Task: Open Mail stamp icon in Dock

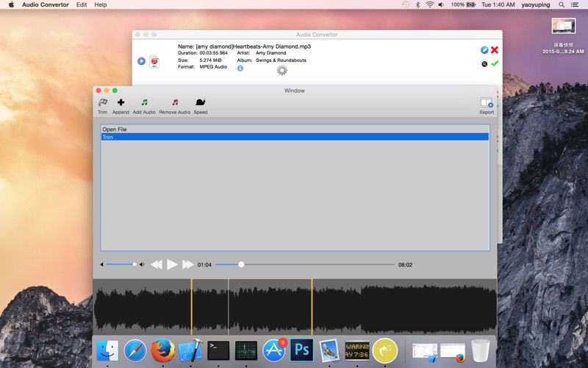Action: [329, 350]
